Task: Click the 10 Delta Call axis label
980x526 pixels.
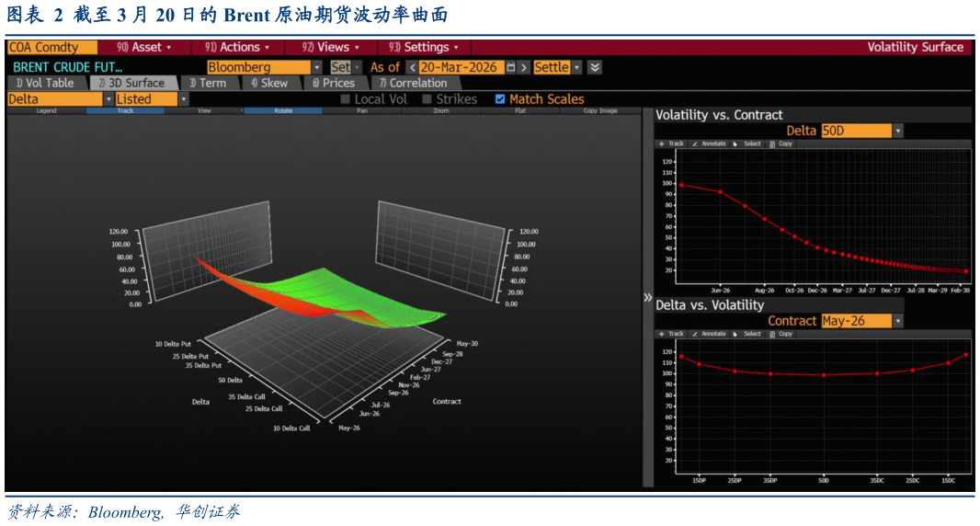Action: click(x=291, y=429)
